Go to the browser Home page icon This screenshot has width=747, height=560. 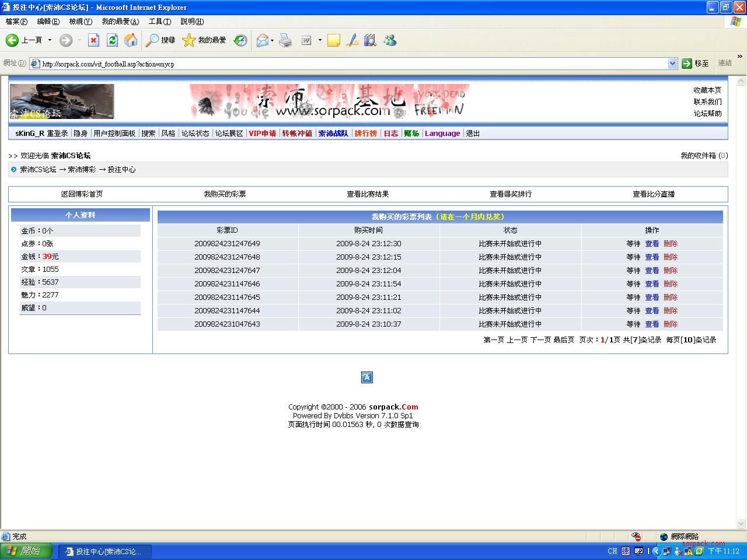(x=131, y=40)
